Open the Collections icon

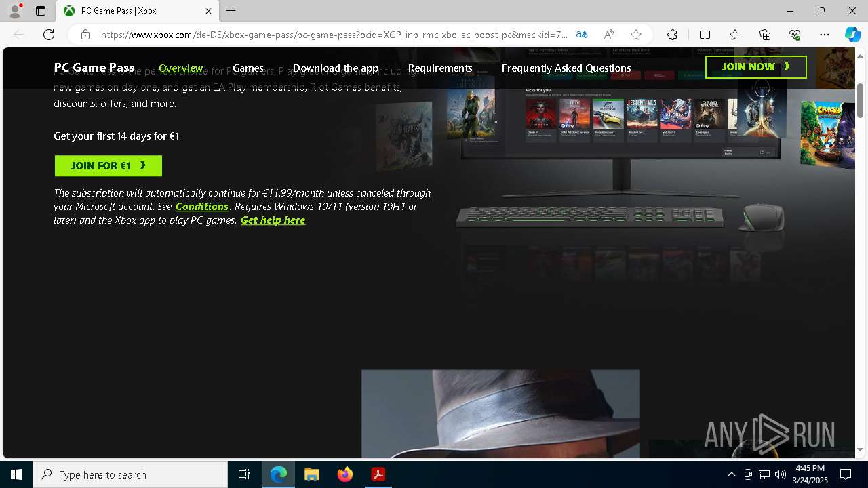click(765, 35)
